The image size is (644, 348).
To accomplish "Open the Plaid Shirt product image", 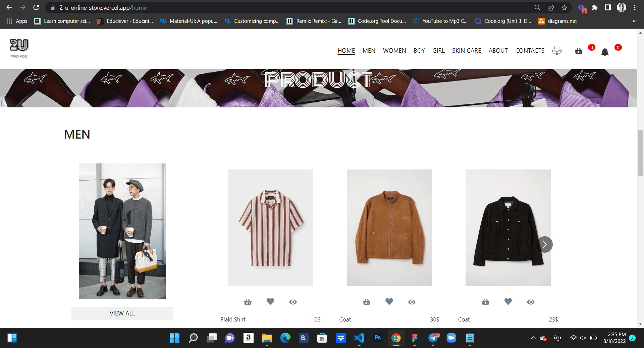I will point(270,228).
